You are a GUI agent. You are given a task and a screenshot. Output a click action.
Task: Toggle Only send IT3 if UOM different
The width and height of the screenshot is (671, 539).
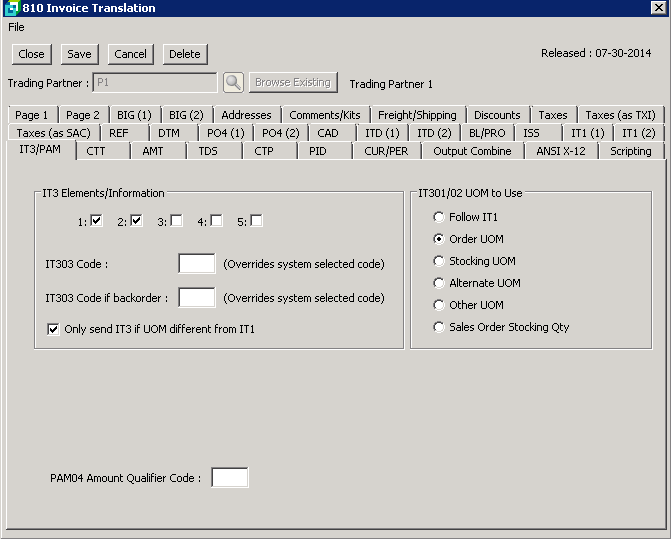(x=54, y=329)
